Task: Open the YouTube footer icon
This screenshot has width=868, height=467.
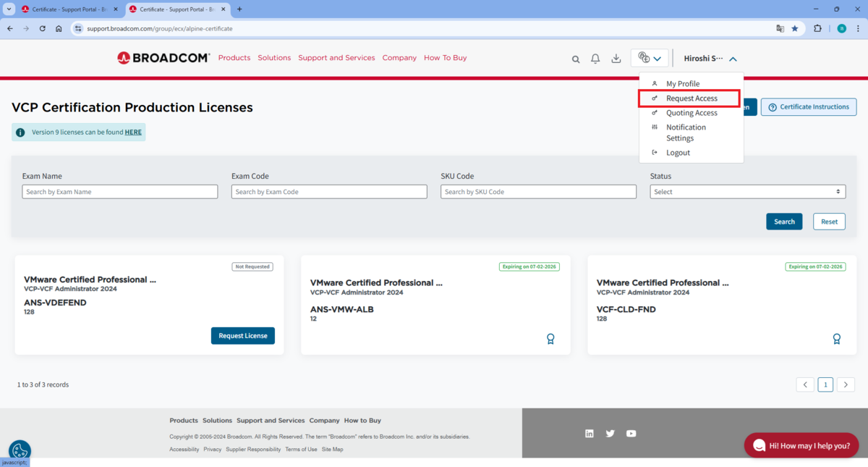Action: (x=631, y=434)
